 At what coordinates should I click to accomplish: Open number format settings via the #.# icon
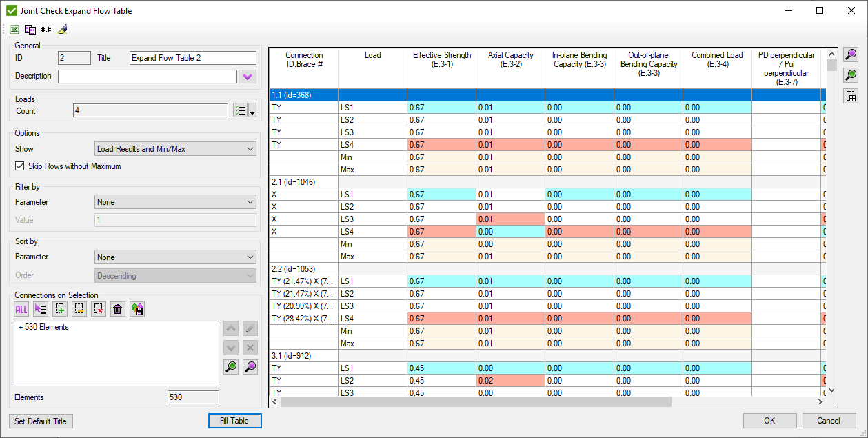(x=46, y=29)
